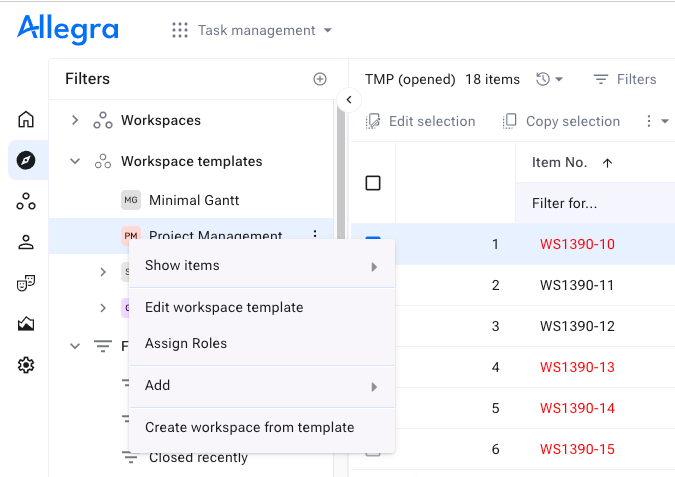Open the person icon in sidebar

click(x=26, y=242)
